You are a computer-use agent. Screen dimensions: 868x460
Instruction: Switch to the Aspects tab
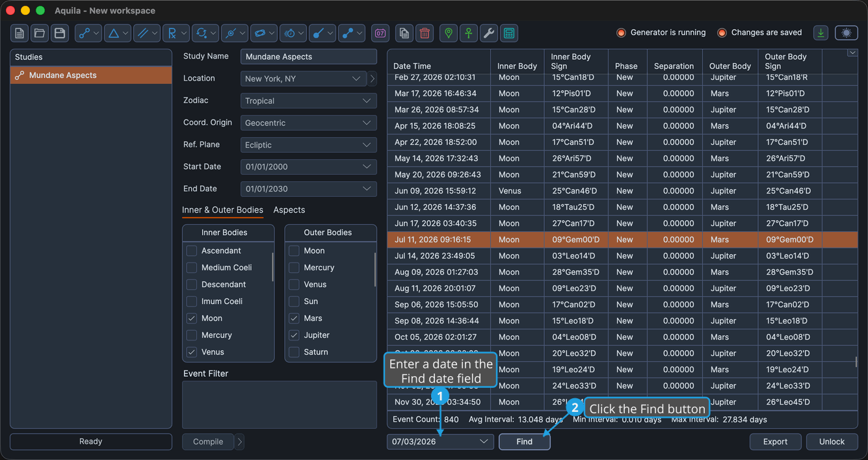[289, 210]
